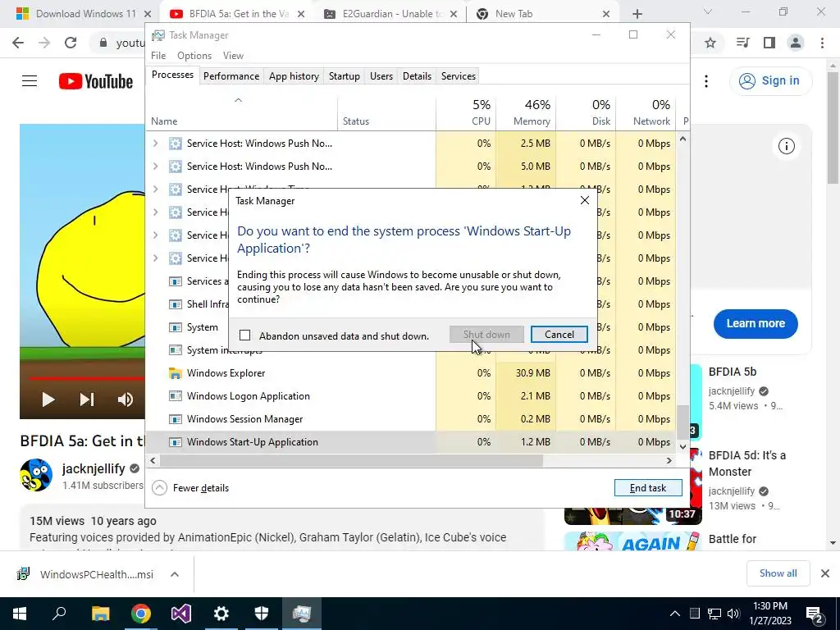
Task: Click Sign in on YouTube
Action: (769, 81)
